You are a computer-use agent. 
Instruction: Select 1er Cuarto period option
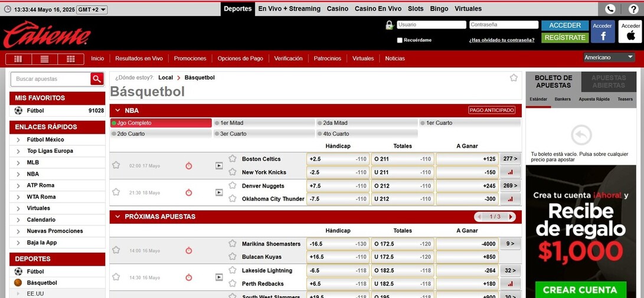469,123
